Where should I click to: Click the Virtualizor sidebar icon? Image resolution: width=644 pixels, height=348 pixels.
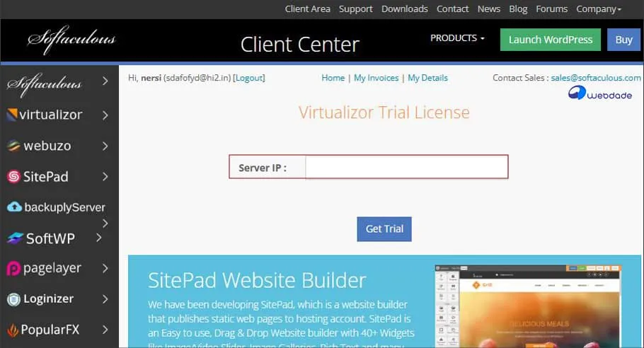coord(13,115)
